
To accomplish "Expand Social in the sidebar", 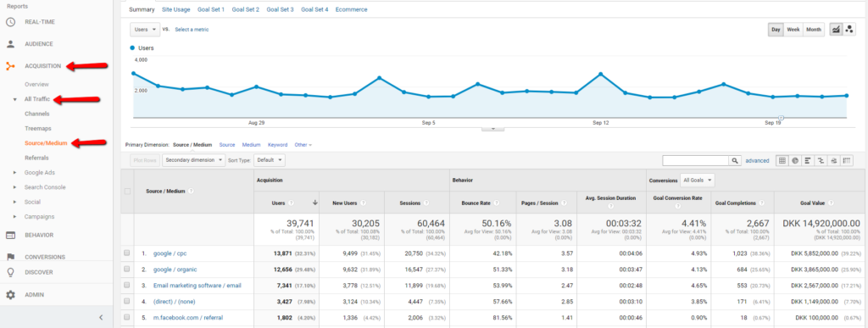I will (15, 203).
